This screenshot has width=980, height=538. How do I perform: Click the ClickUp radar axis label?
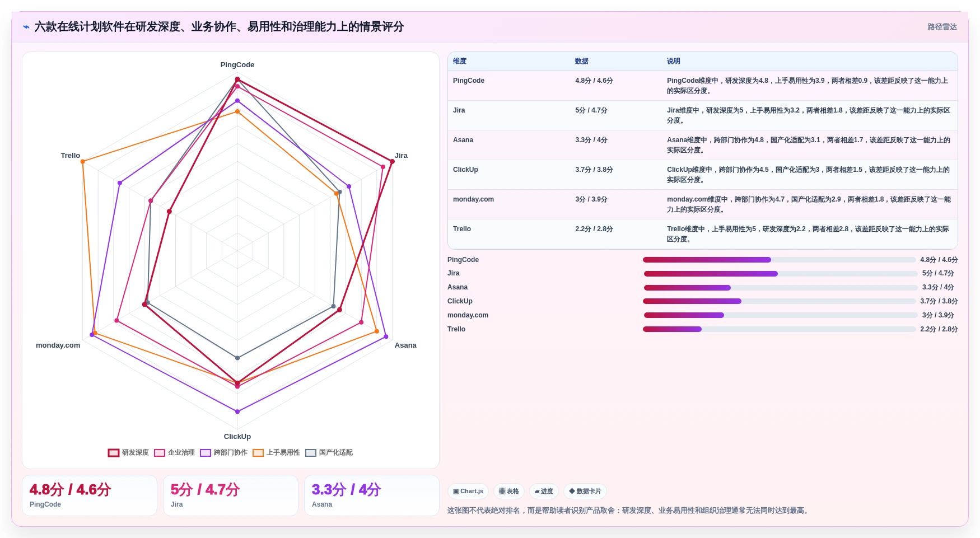click(x=237, y=437)
